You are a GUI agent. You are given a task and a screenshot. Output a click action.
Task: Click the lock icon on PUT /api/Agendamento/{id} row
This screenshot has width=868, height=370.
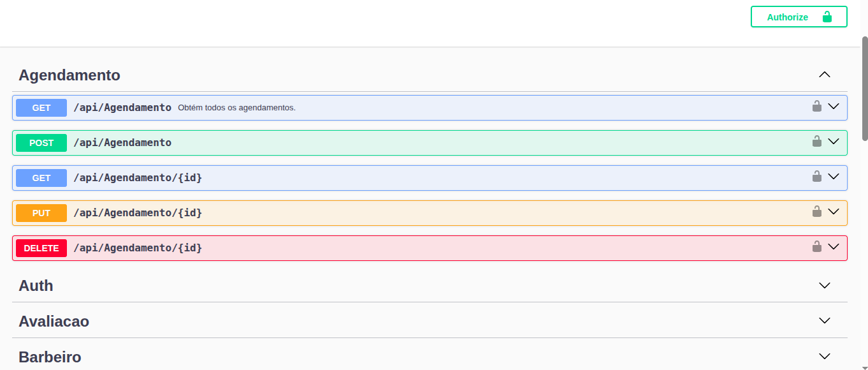pyautogui.click(x=816, y=212)
